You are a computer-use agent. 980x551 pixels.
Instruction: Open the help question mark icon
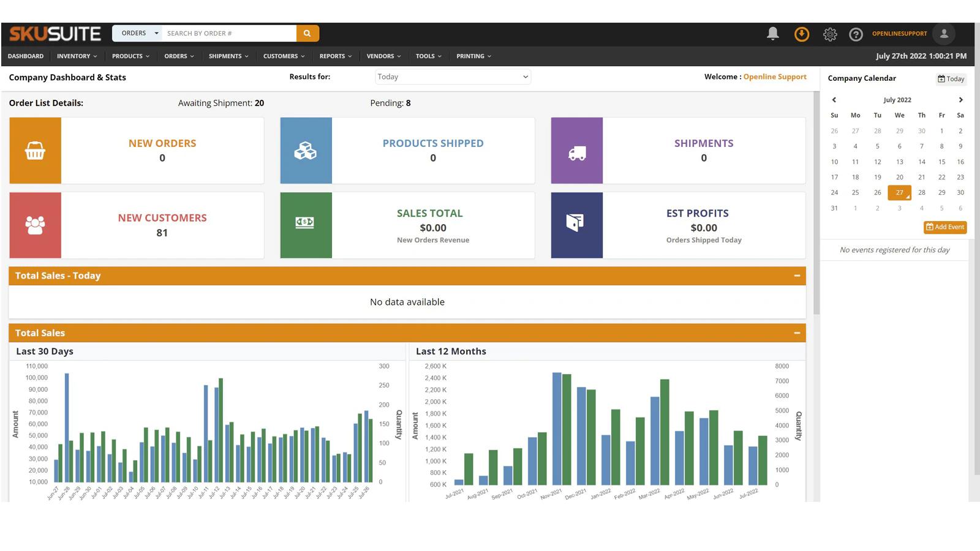[856, 34]
